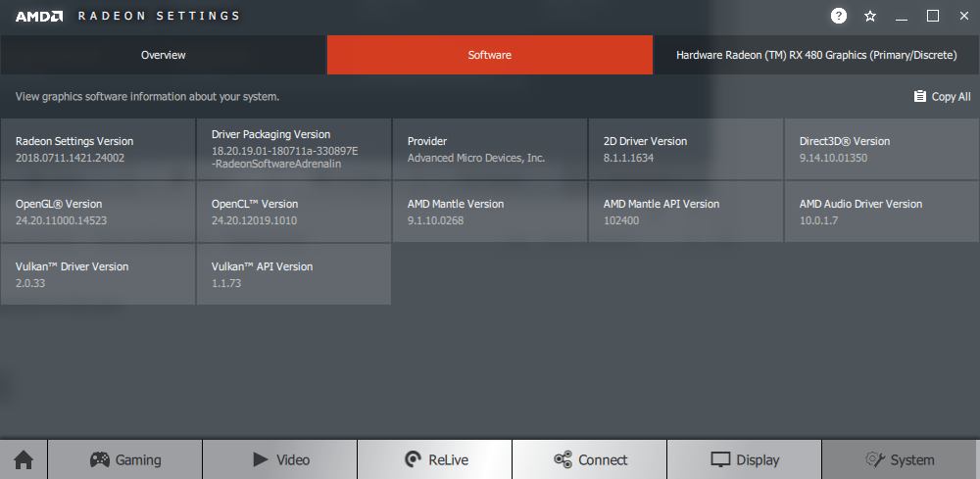Click the RADEON SETTINGS title text
Image resolution: width=980 pixels, height=479 pixels.
point(159,17)
